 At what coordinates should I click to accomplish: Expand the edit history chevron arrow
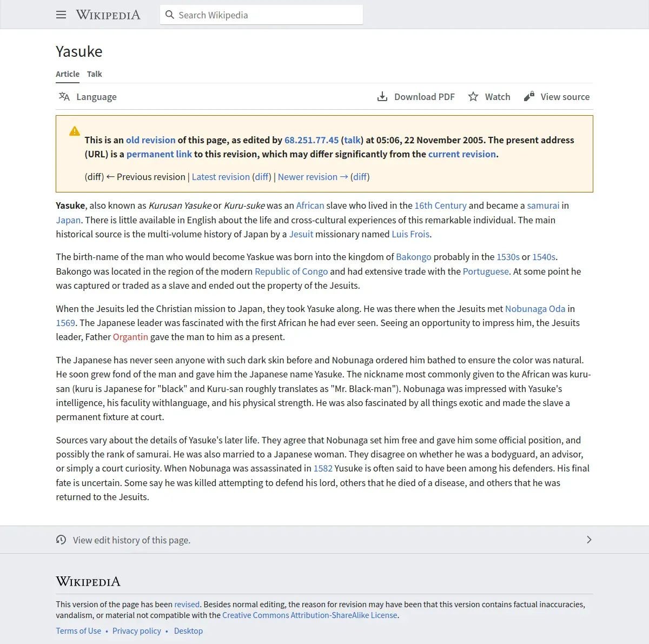(x=589, y=540)
